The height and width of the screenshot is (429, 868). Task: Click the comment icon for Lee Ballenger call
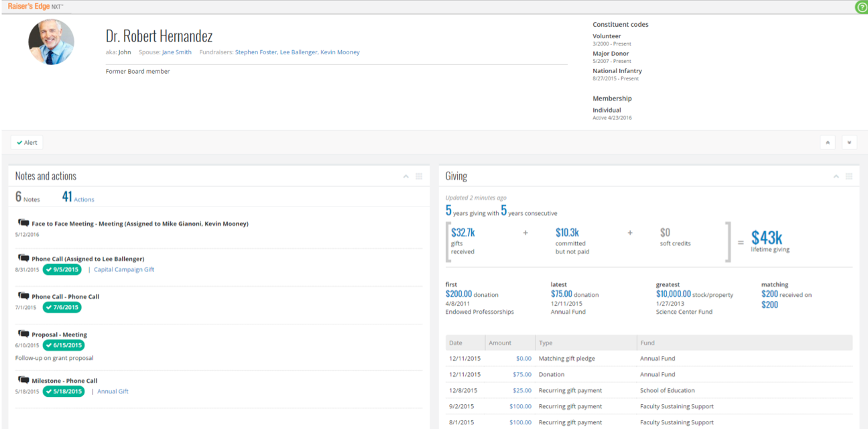pyautogui.click(x=23, y=258)
